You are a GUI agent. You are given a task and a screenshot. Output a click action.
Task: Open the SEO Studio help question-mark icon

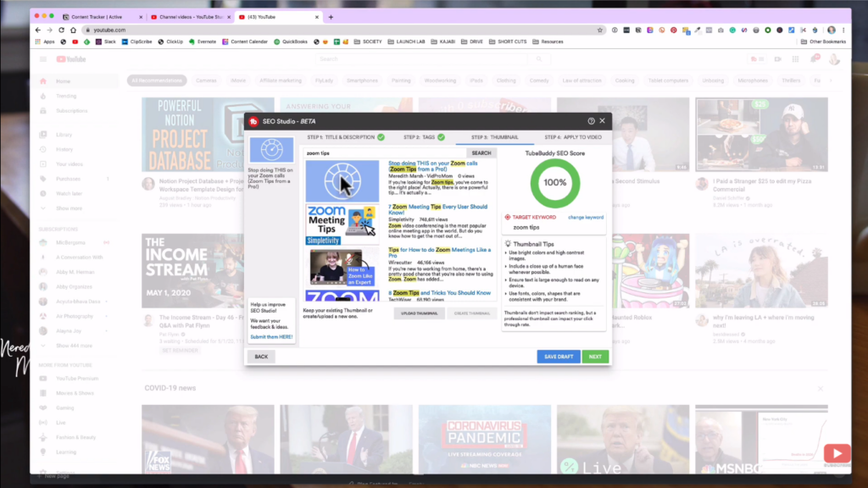pyautogui.click(x=591, y=121)
